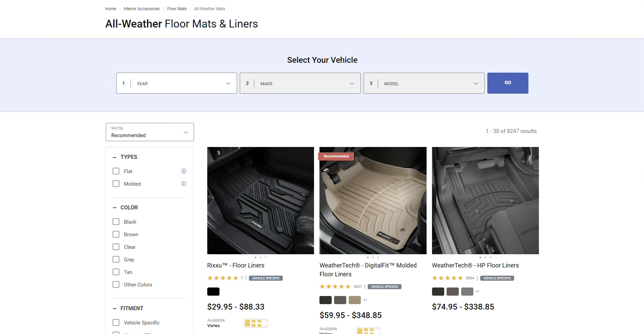Click the Rixxu Floor Liners product image

pyautogui.click(x=260, y=200)
